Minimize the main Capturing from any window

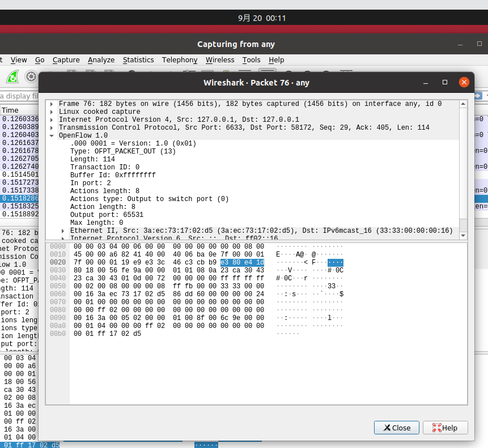coord(460,44)
